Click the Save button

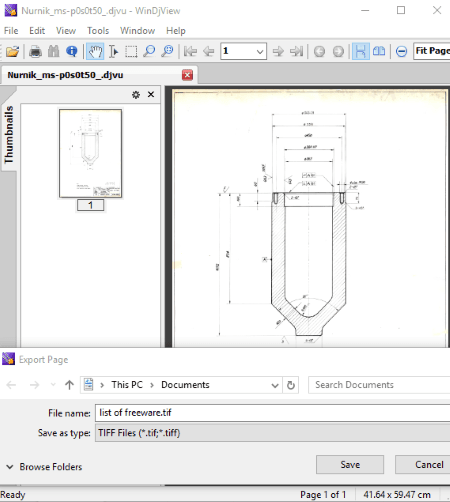click(350, 465)
